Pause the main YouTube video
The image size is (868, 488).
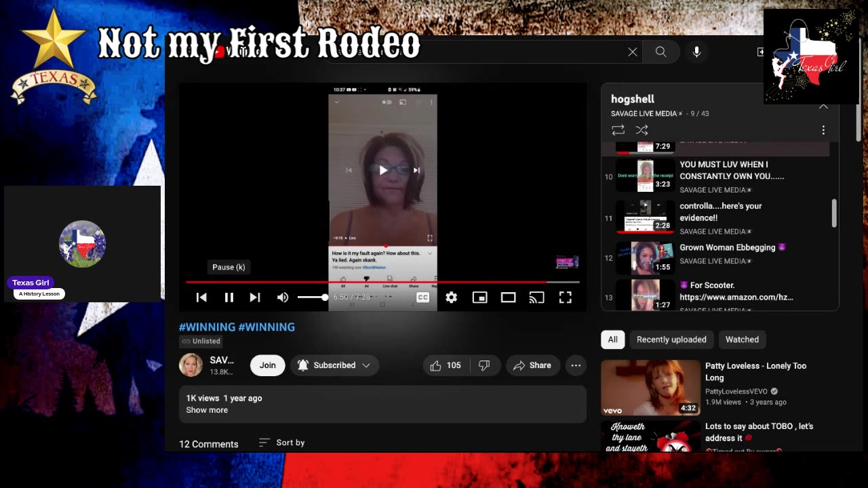coord(229,298)
